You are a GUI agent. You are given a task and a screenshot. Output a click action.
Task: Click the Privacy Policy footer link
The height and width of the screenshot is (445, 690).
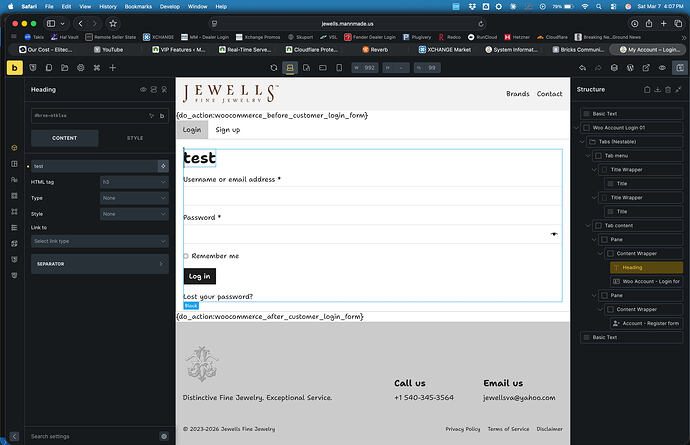click(x=463, y=429)
